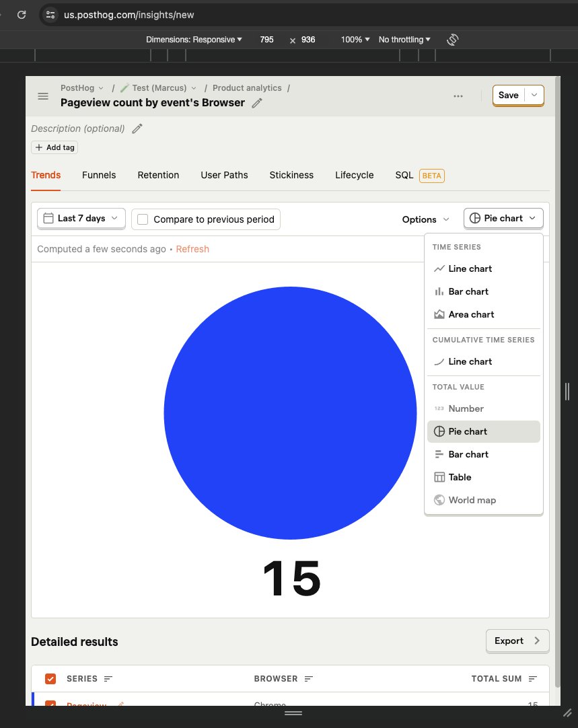Edit insight name with pencil icon

click(257, 103)
